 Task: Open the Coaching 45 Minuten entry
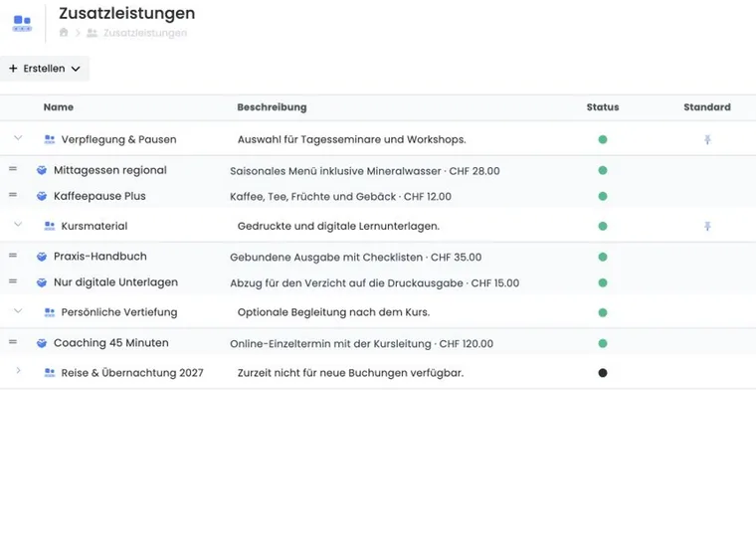pos(110,343)
